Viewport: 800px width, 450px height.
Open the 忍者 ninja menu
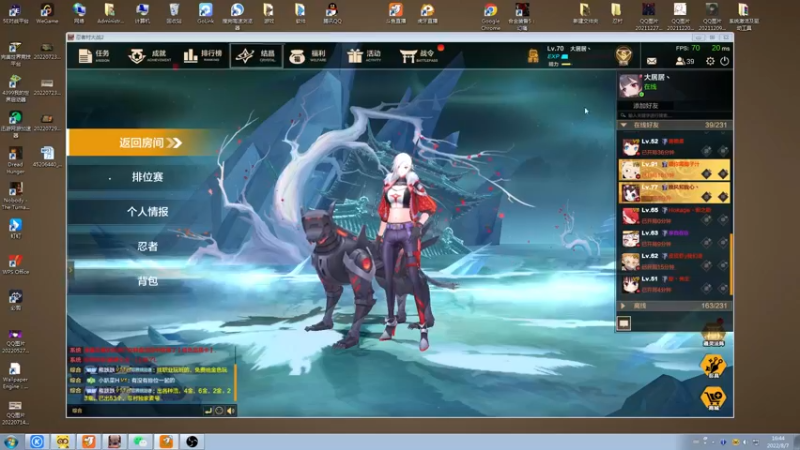147,246
